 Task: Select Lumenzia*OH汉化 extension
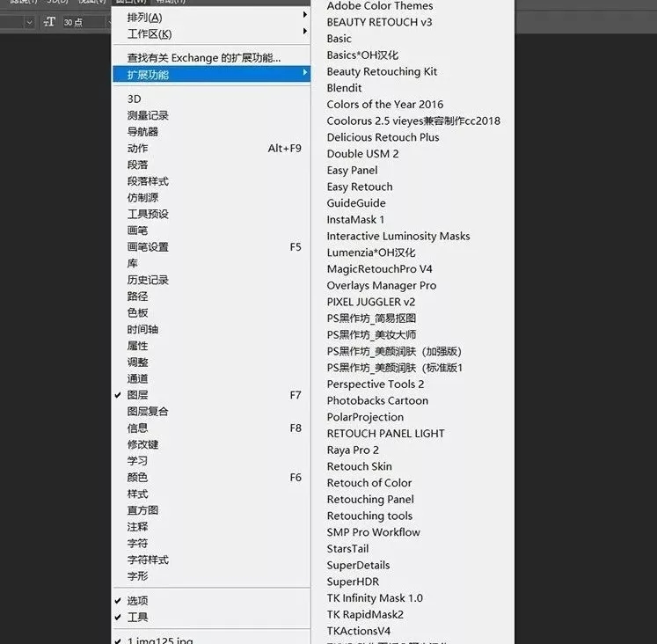tap(371, 252)
